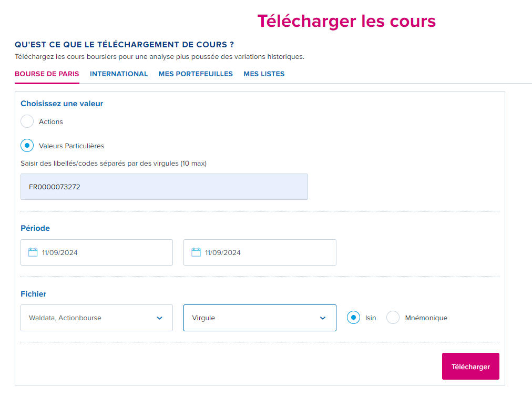Screen dimensions: 532x407
Task: Click the FR0000073272 codes input field
Action: 164,187
